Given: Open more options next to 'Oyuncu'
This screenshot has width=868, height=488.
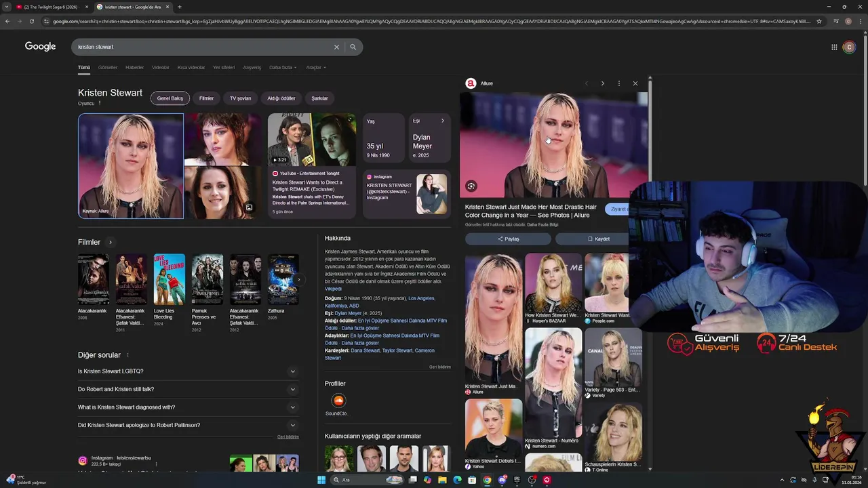Looking at the screenshot, I should [x=100, y=103].
